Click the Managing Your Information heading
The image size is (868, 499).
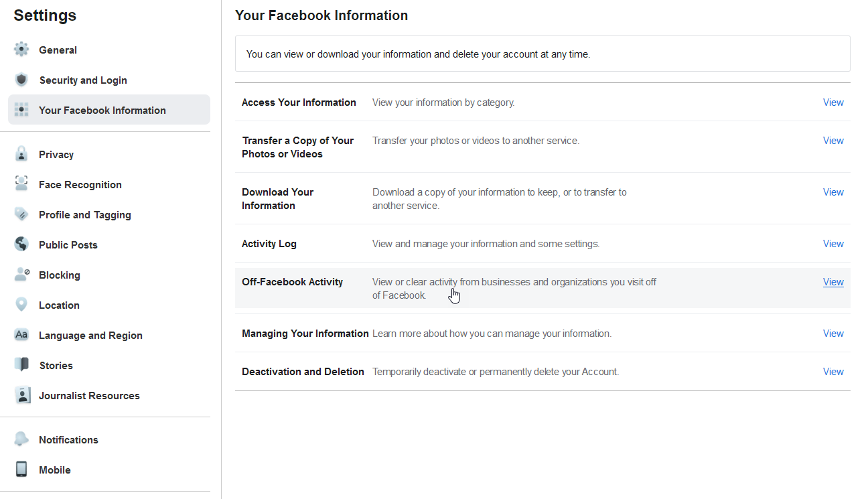[305, 334]
